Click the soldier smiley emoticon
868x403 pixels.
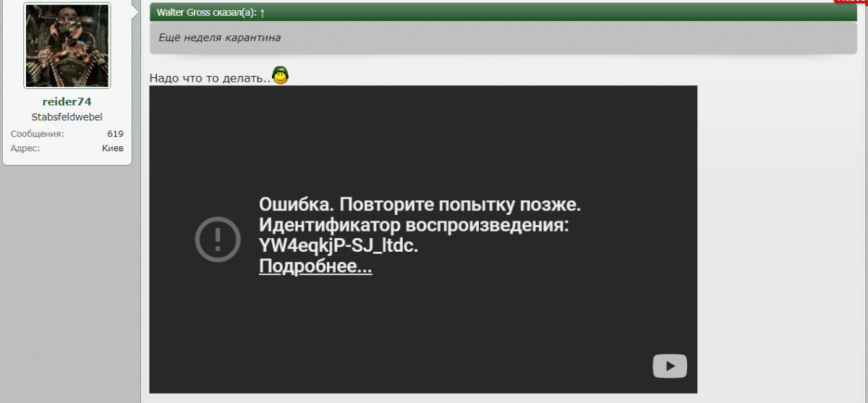point(280,75)
